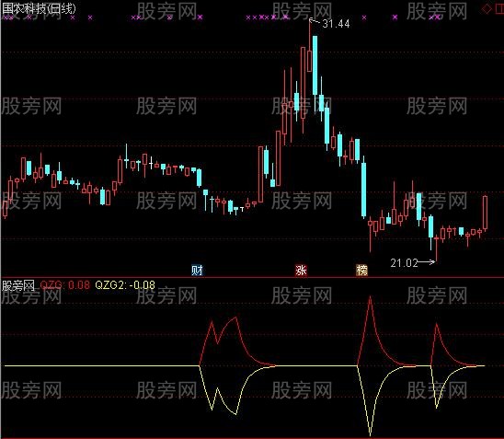Viewport: 504px width, 439px height.
Task: Select the last tall red candle on the right
Action: point(485,213)
